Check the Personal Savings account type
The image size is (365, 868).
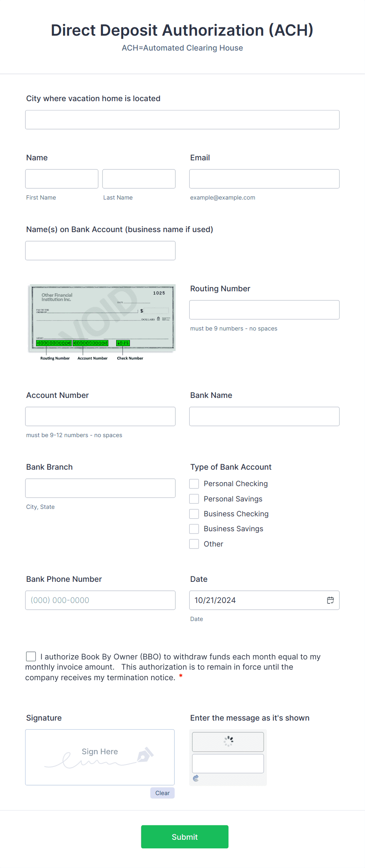(x=194, y=499)
